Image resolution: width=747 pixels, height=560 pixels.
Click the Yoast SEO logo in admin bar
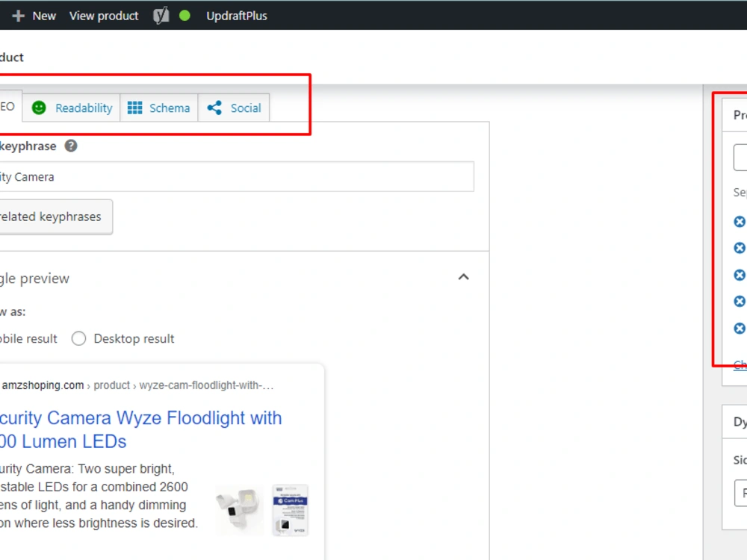coord(161,16)
